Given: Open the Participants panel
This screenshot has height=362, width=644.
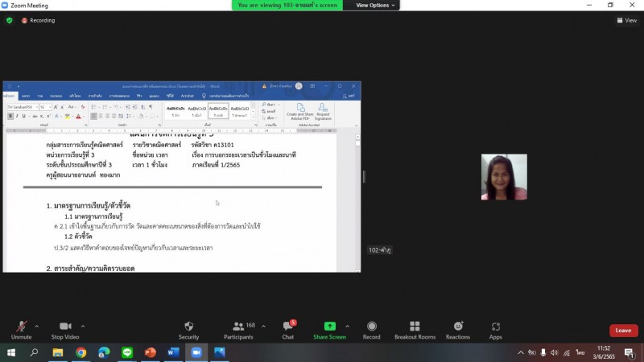Looking at the screenshot, I should point(238,328).
